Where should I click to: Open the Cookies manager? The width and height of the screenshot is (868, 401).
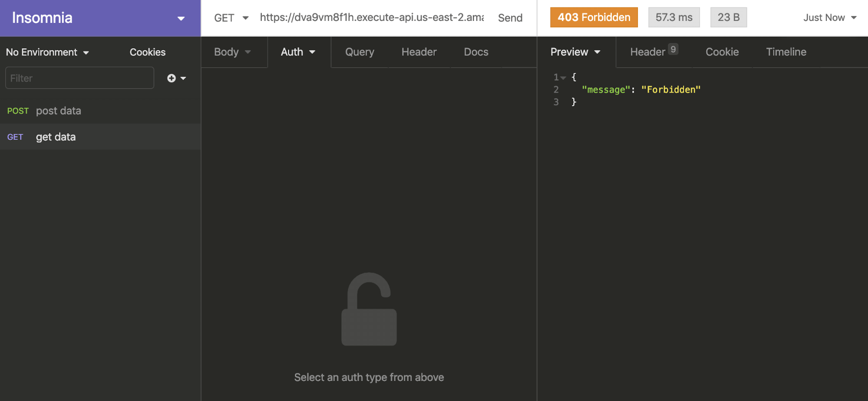148,52
